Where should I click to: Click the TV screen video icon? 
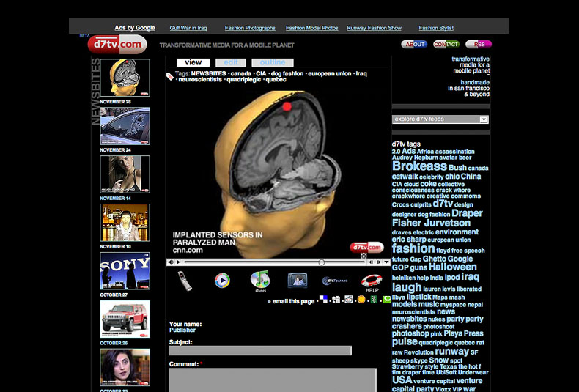pyautogui.click(x=298, y=281)
